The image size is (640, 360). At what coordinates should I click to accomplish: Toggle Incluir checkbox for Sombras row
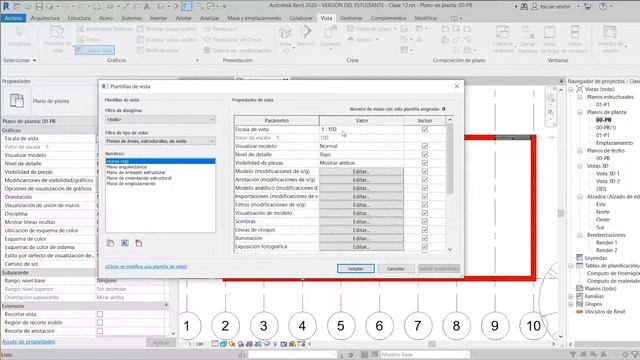(x=425, y=222)
